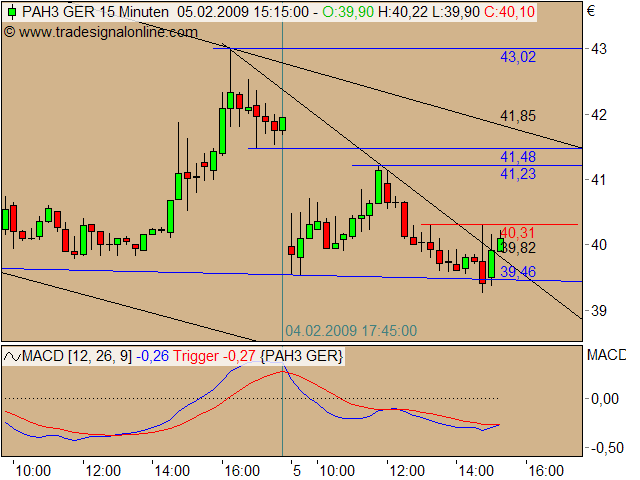
Task: Click the 39,82 price label
Action: pyautogui.click(x=518, y=248)
